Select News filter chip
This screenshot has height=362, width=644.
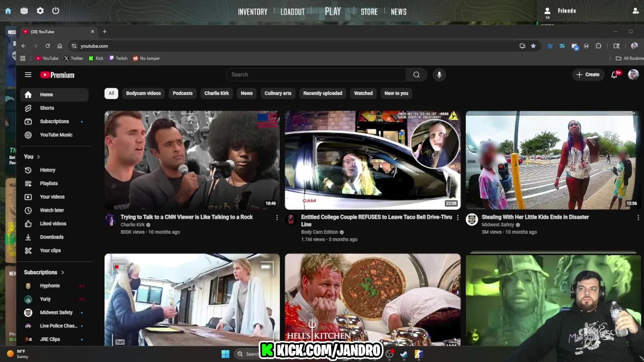coord(247,94)
